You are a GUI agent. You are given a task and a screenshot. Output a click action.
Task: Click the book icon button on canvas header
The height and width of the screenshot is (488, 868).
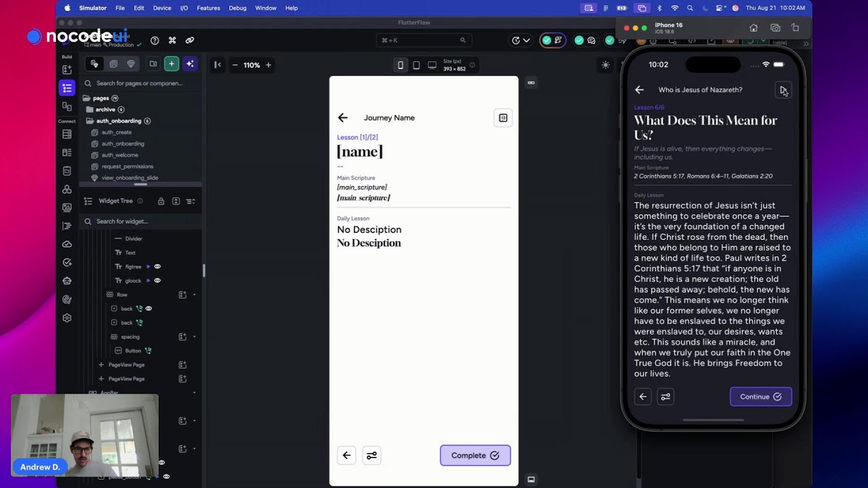[503, 118]
